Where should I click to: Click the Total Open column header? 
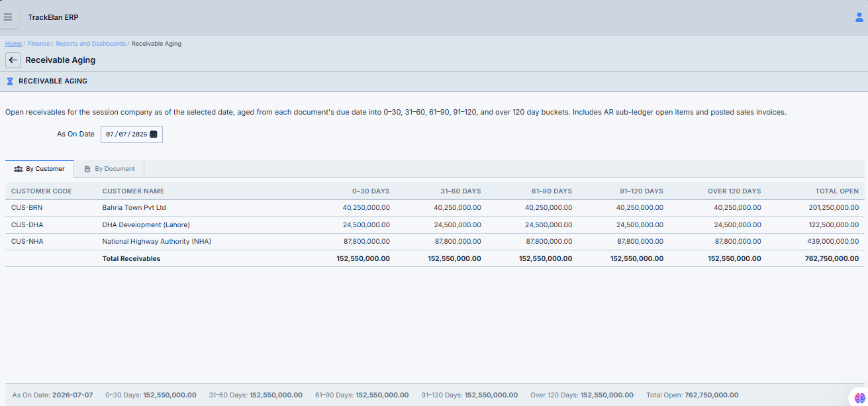click(x=837, y=191)
